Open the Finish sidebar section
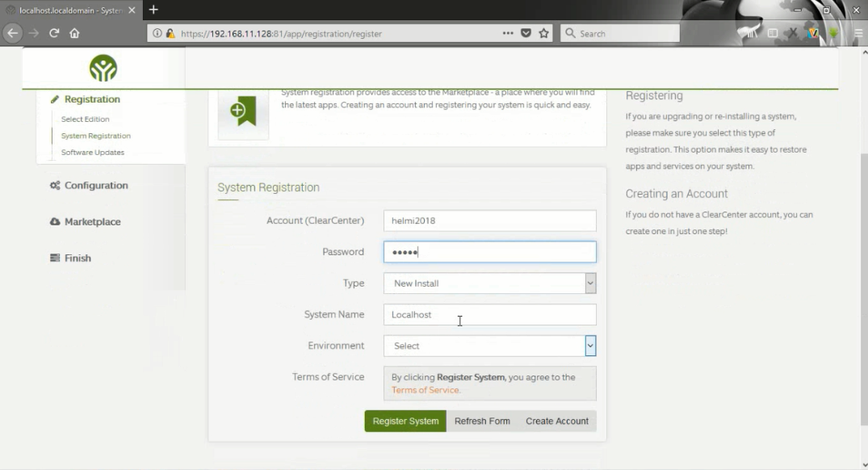This screenshot has width=868, height=470. 78,258
